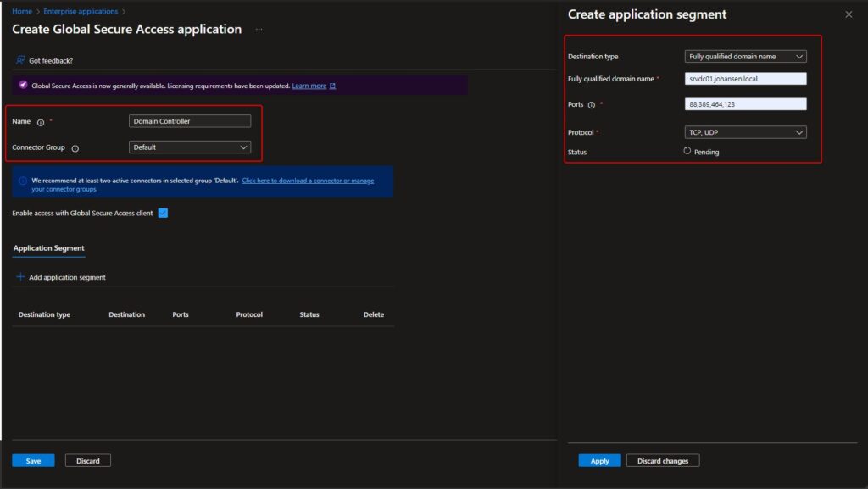Click the blue info icon in connector recommendation banner
Viewport: 868px width, 489px height.
coord(23,181)
